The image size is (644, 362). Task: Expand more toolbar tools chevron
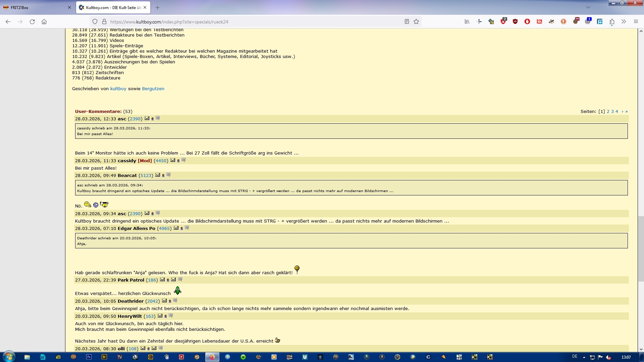(624, 21)
